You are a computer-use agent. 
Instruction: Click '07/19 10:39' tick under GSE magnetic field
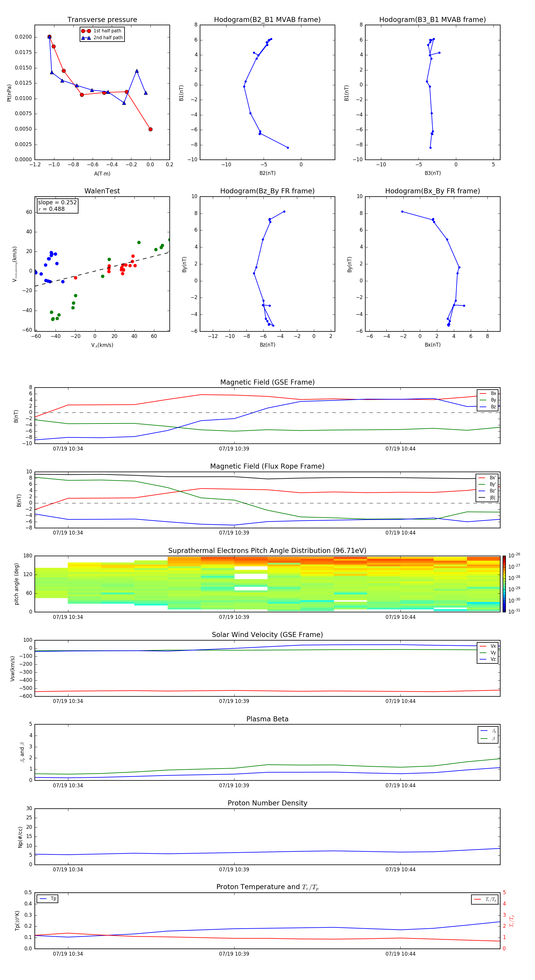(x=234, y=449)
